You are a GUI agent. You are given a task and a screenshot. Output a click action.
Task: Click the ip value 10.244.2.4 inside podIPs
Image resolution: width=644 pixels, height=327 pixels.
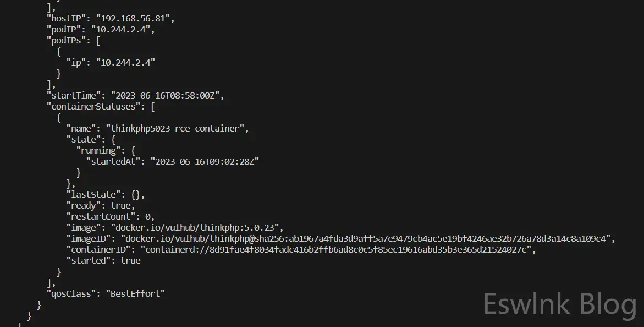[x=125, y=62]
